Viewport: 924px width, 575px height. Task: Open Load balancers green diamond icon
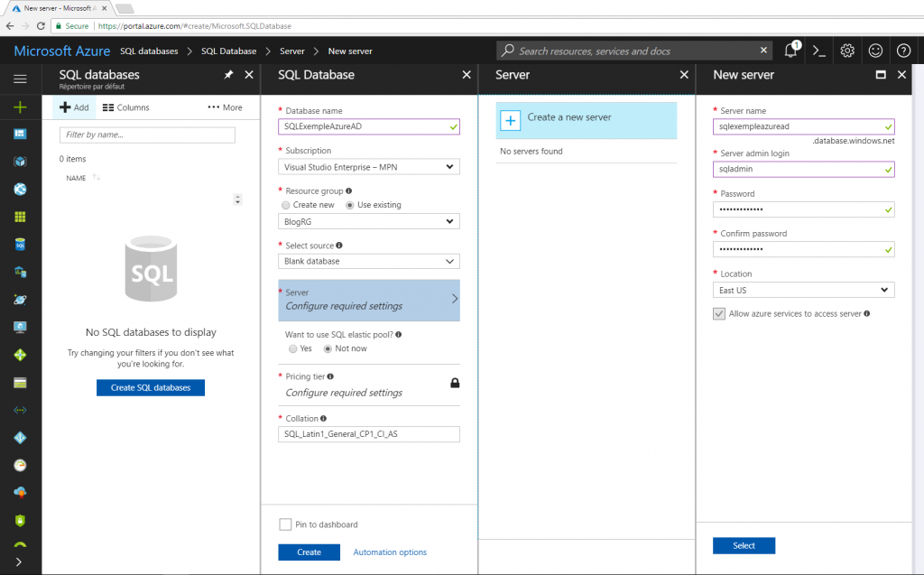point(20,355)
